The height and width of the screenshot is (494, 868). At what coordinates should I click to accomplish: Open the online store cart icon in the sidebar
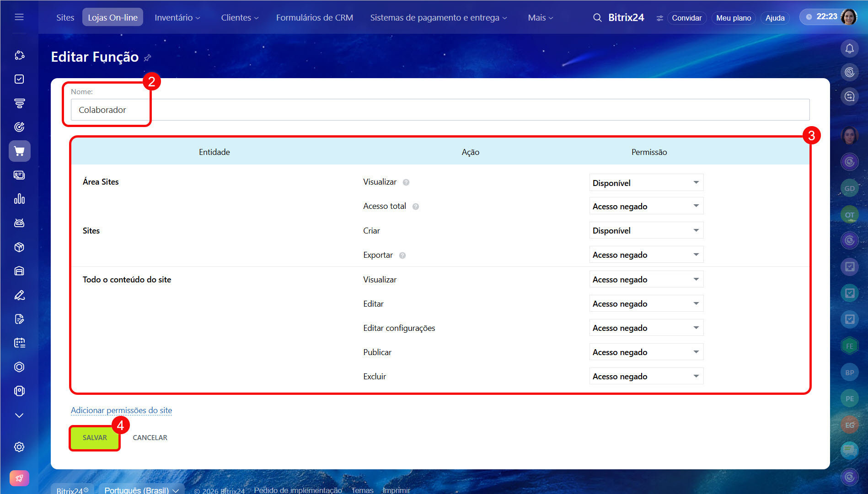coord(19,151)
